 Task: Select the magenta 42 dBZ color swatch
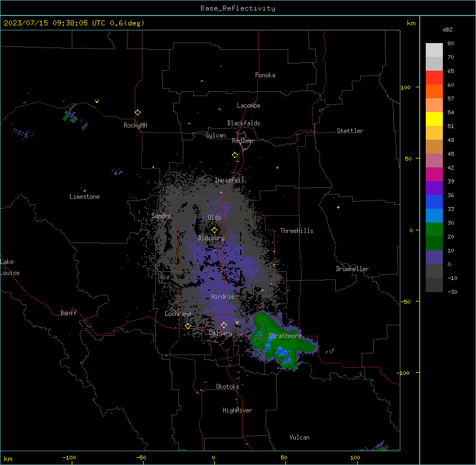pyautogui.click(x=434, y=174)
